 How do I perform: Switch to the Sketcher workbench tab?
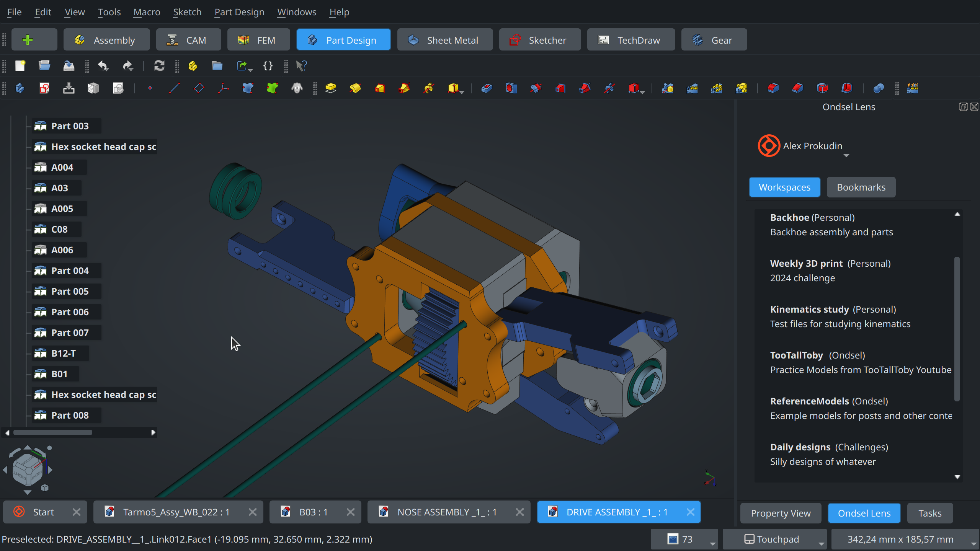click(540, 40)
